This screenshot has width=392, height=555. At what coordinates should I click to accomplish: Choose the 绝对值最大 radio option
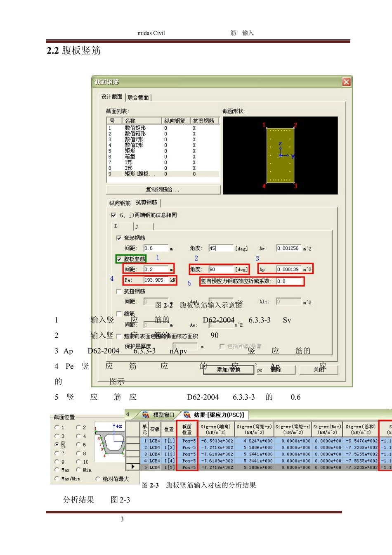coord(98,479)
